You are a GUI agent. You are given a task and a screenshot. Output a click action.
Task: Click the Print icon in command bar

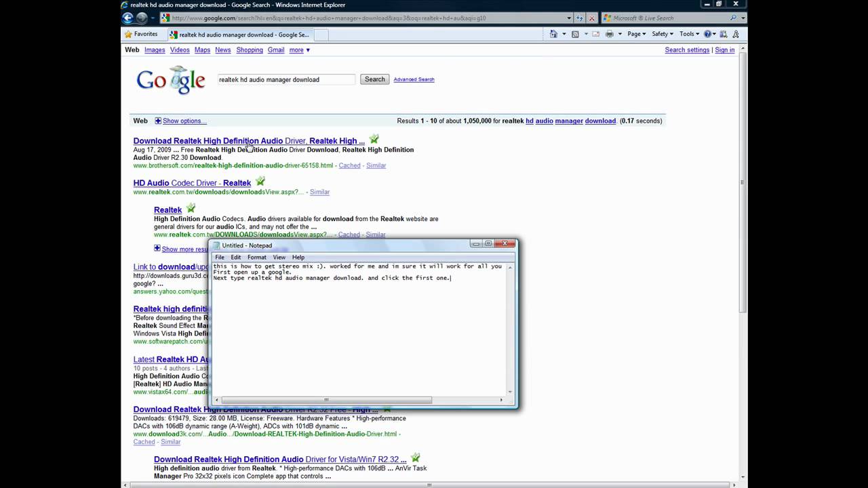click(x=609, y=34)
